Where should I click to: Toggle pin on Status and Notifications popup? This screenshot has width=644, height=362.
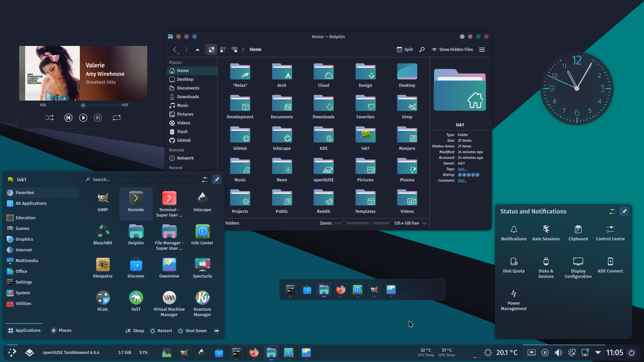(624, 212)
